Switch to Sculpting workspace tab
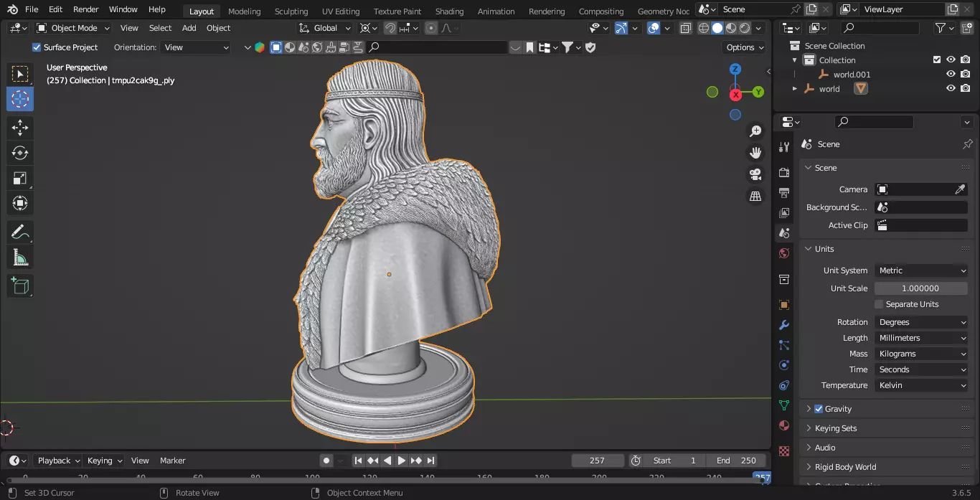The image size is (980, 500). 291,11
